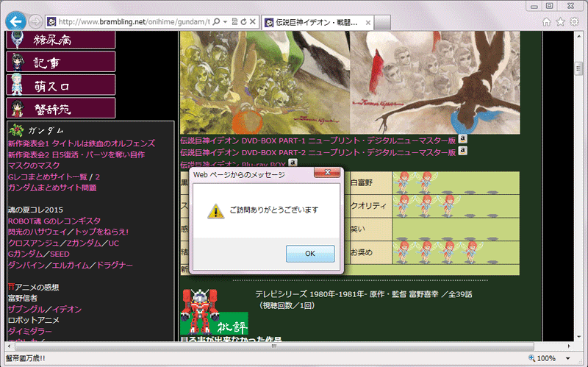Click fourth fairy icon in お奨め row
Screen dimensions: 588x367
coord(471,252)
